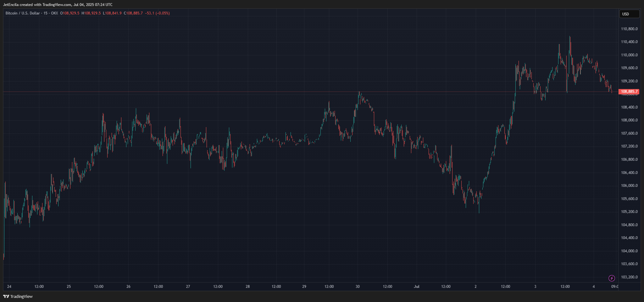Click the header caption starting with JetEncila
644x302 pixels.
tap(58, 4)
